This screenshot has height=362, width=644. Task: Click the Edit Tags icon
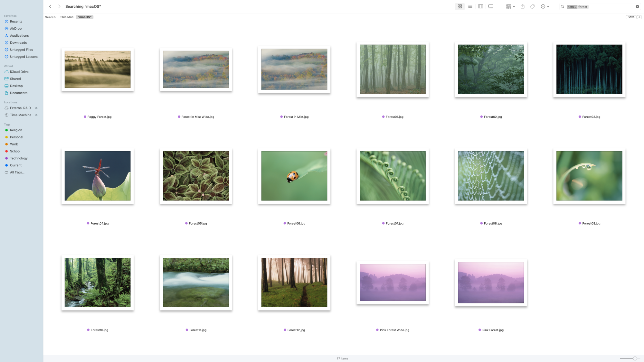click(533, 6)
